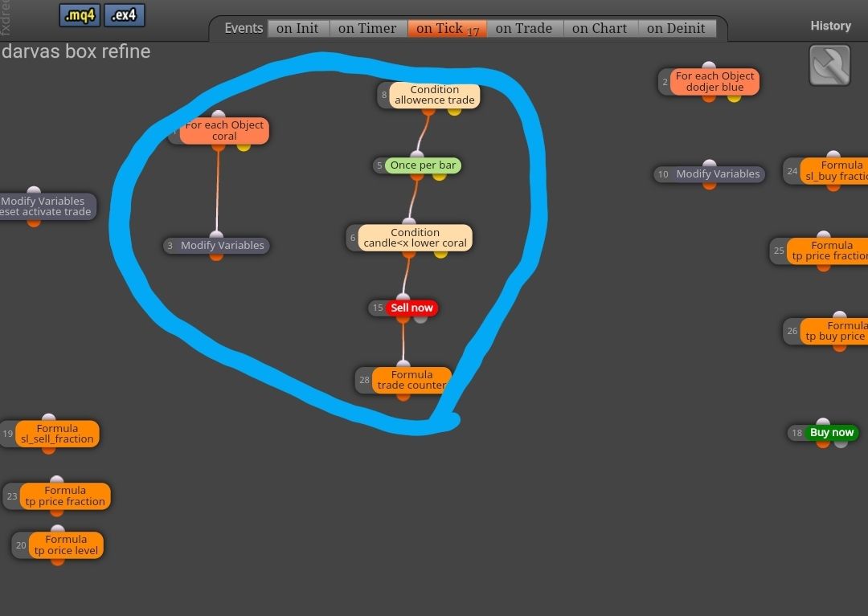Click orange output connector of Modify Variables block 3

pos(216,255)
